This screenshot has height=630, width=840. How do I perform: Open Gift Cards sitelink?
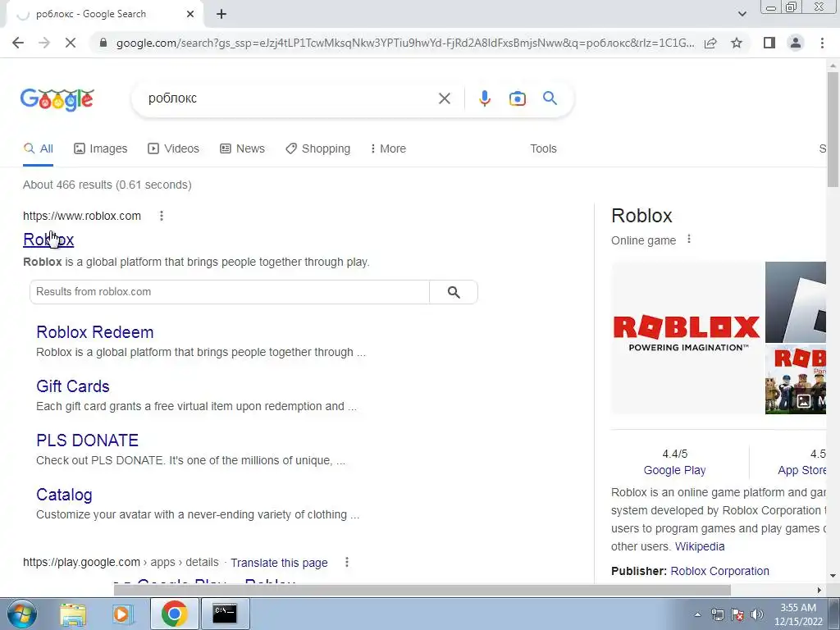tap(73, 386)
